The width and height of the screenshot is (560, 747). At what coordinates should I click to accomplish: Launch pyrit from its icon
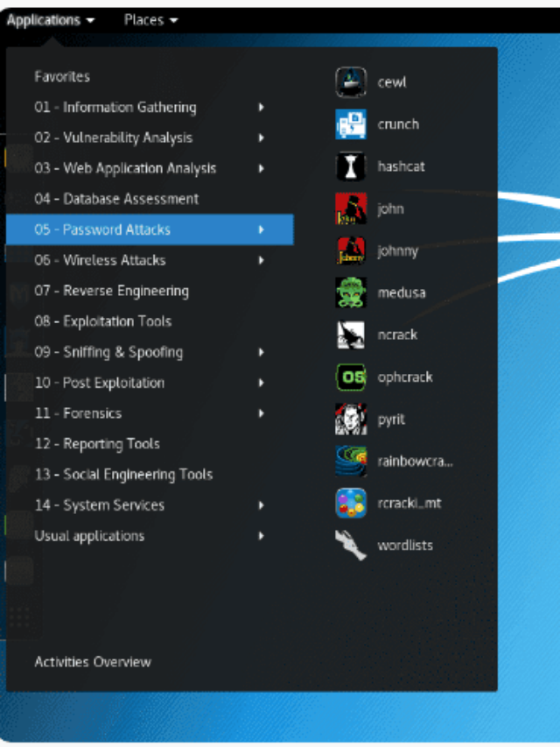pos(351,419)
